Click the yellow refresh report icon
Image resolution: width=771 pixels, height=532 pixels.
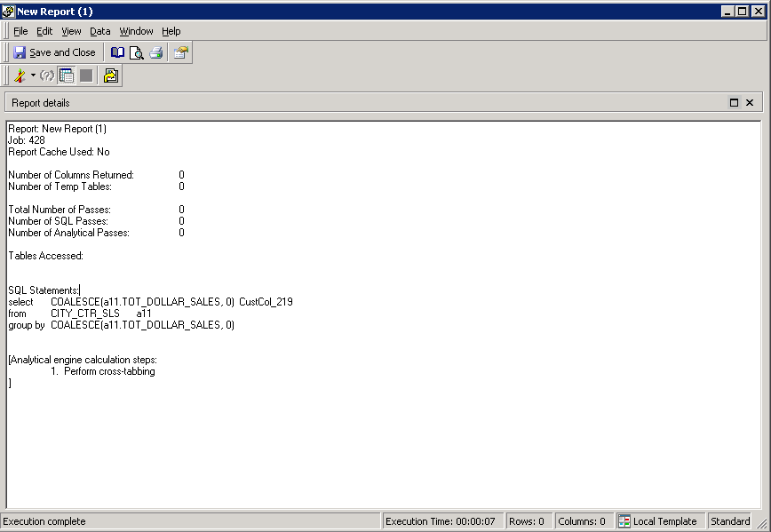point(111,76)
